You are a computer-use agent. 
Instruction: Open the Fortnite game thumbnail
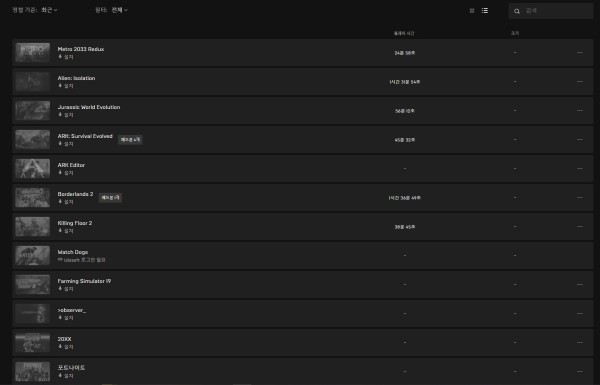pyautogui.click(x=33, y=371)
